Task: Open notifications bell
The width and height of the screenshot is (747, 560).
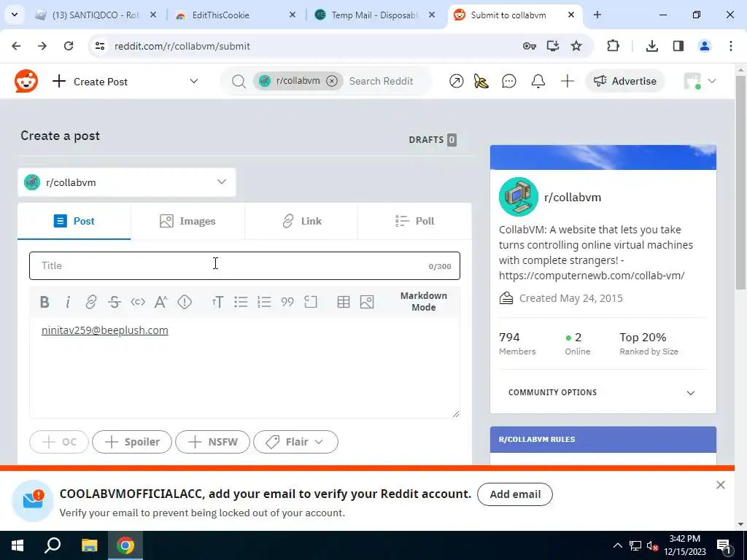Action: tap(538, 82)
